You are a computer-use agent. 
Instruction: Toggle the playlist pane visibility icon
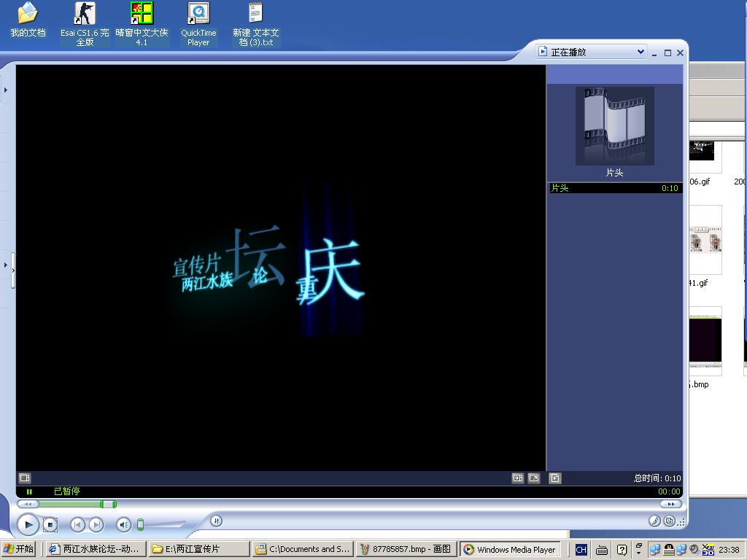tap(555, 478)
